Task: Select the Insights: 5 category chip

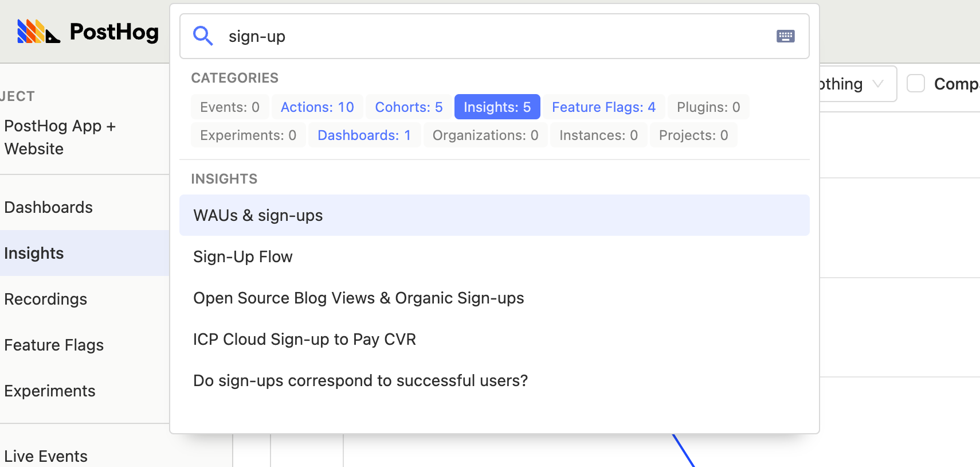Action: coord(496,107)
